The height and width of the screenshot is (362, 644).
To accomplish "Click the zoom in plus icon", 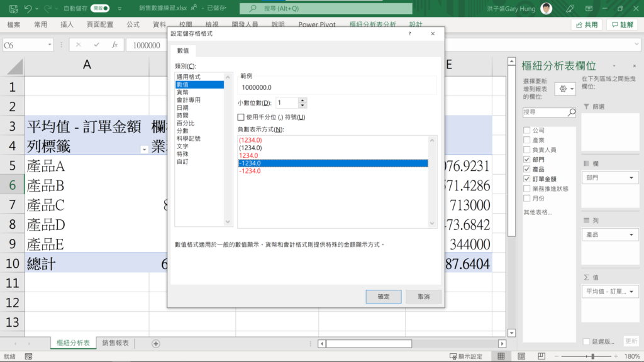I will point(616,356).
